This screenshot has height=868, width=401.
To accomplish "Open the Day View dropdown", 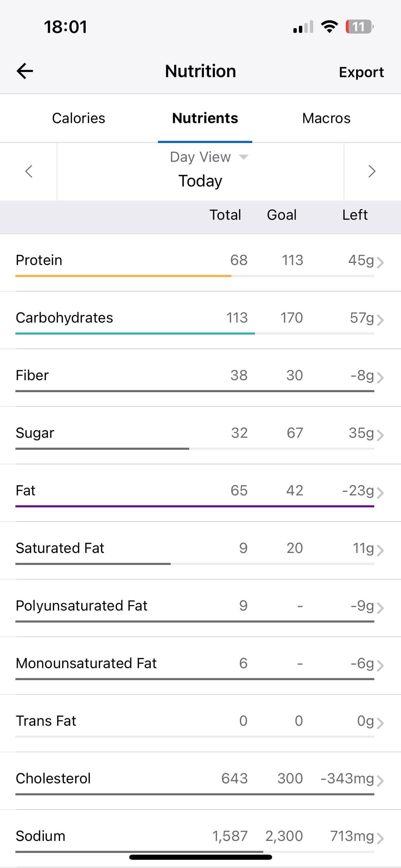I will tap(209, 157).
